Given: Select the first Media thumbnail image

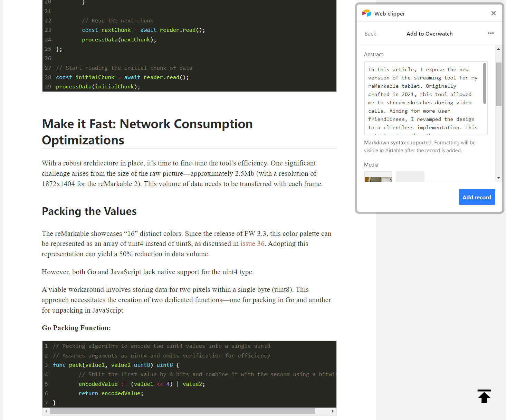Looking at the screenshot, I should 378,176.
